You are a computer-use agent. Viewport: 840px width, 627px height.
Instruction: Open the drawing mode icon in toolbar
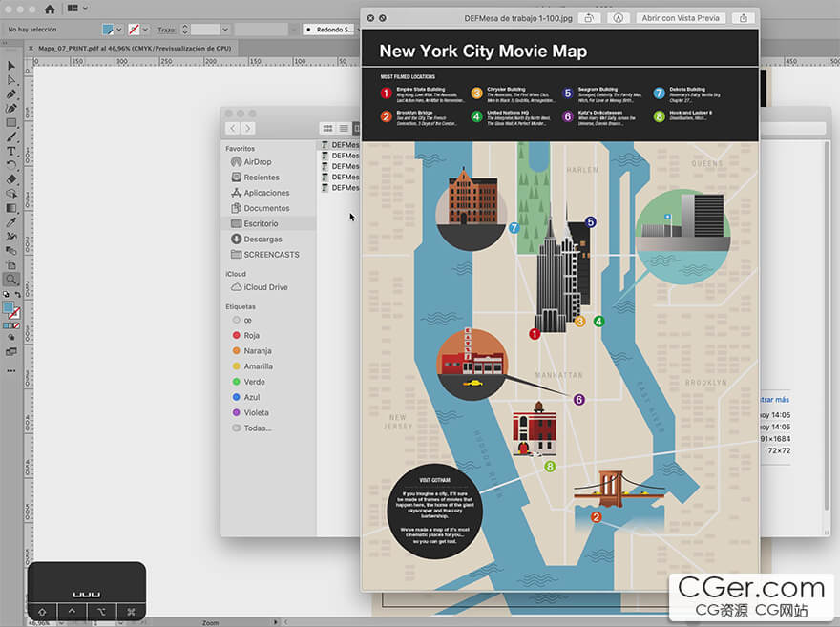(11, 338)
